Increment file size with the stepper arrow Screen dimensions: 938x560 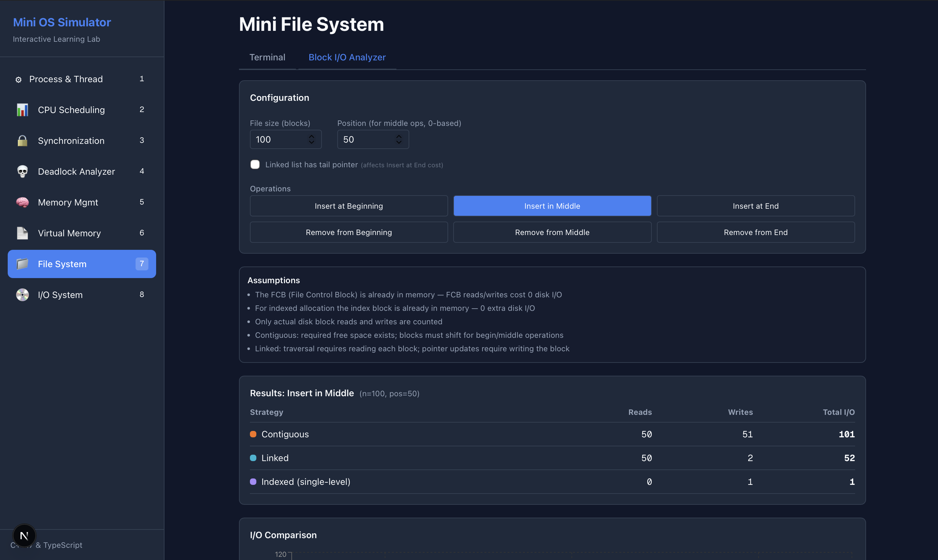(311, 136)
